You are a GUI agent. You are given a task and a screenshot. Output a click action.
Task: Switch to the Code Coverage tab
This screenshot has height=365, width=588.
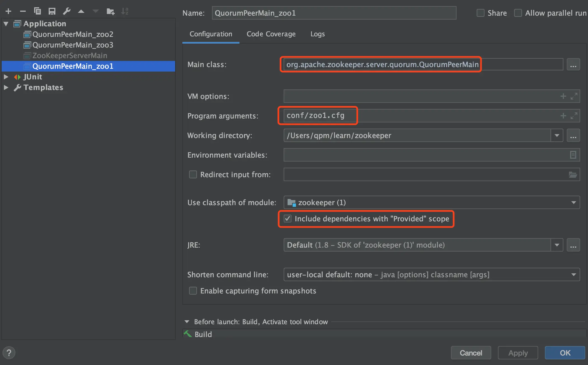271,34
